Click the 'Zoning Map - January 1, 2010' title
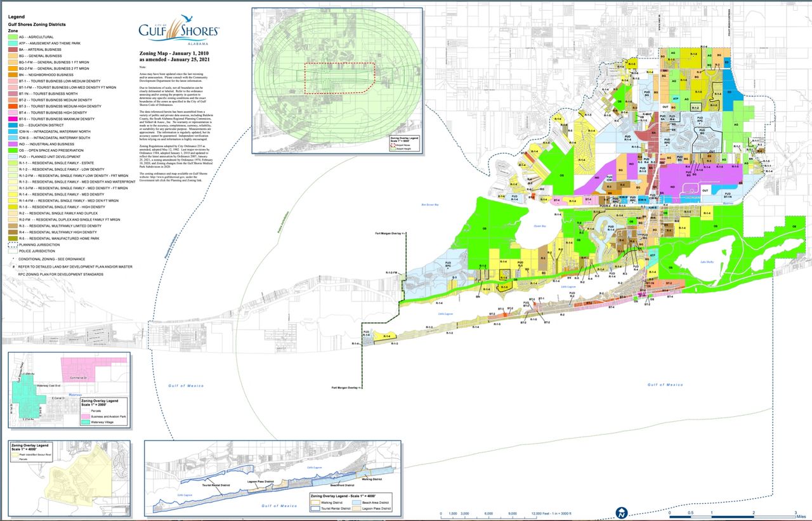 click(174, 53)
